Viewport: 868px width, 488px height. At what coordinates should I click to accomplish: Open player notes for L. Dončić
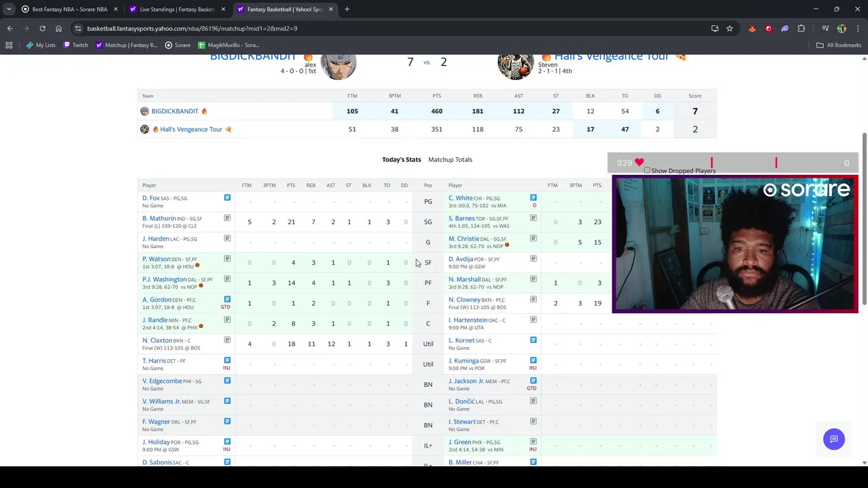(x=533, y=401)
